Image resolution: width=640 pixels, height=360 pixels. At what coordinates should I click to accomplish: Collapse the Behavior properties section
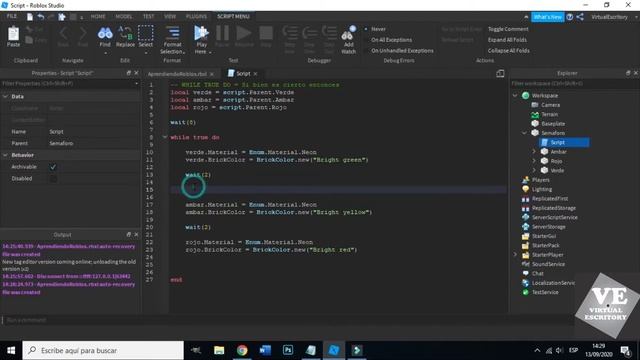click(x=5, y=155)
